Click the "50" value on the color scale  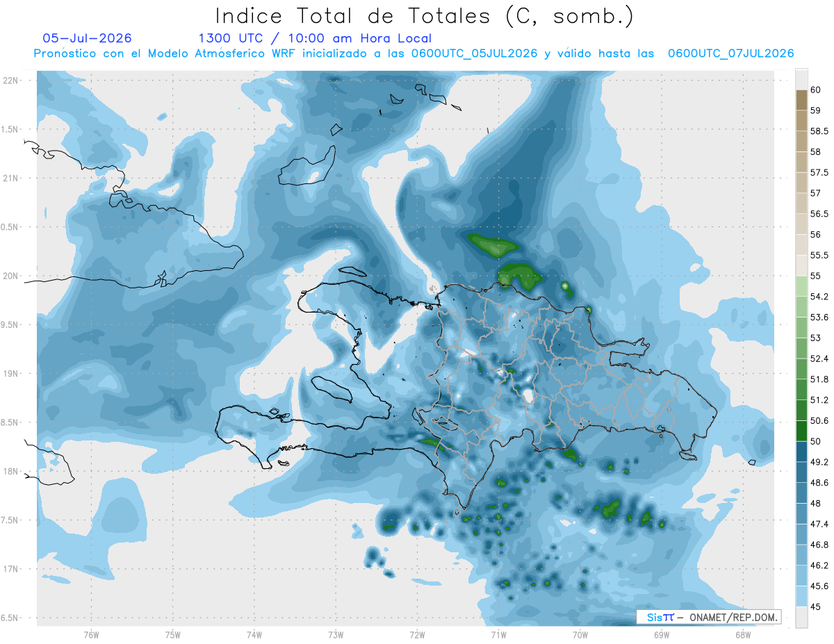click(816, 442)
